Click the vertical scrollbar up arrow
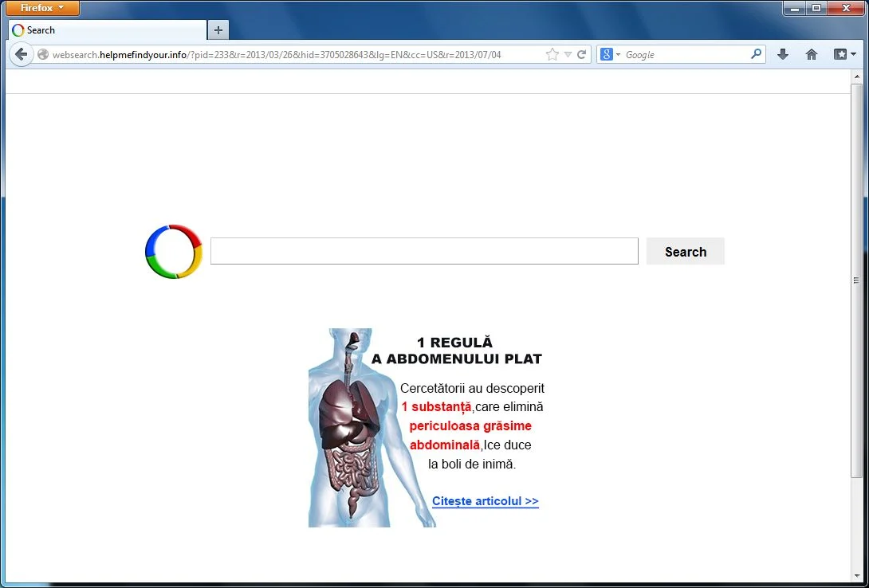Viewport: 869px width, 588px height. [x=856, y=76]
